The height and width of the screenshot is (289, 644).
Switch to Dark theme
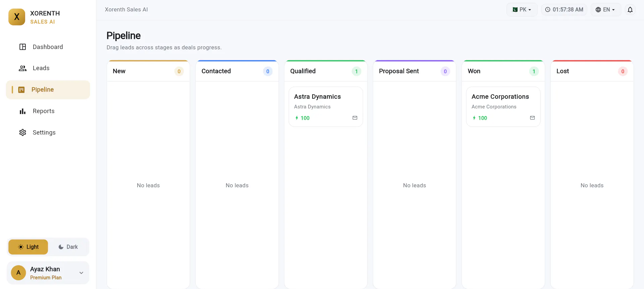(x=68, y=247)
